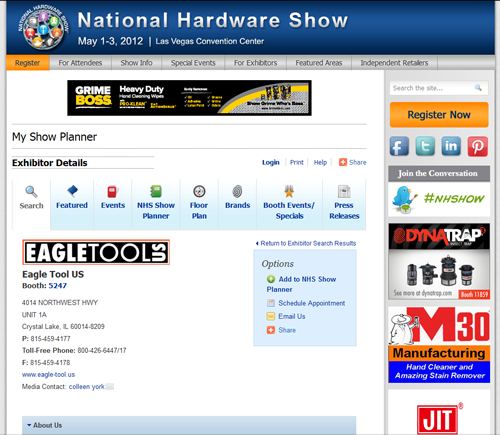Open the LinkedIn social icon
500x435 pixels.
[x=451, y=146]
